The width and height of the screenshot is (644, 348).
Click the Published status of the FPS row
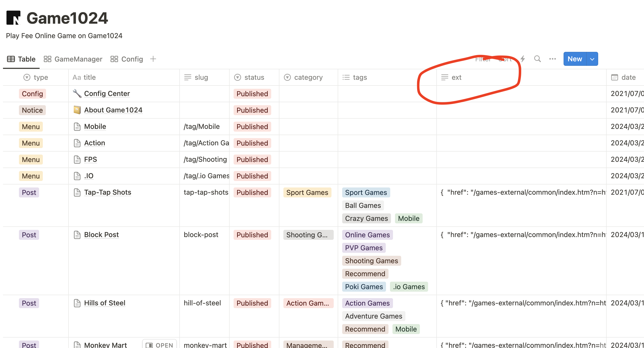click(x=252, y=160)
